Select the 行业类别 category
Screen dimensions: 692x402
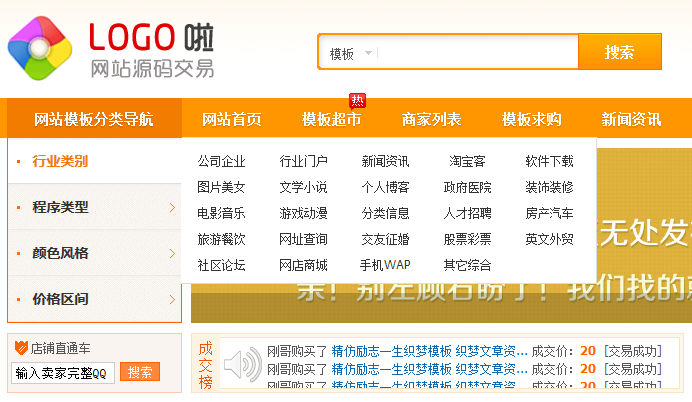(x=60, y=161)
